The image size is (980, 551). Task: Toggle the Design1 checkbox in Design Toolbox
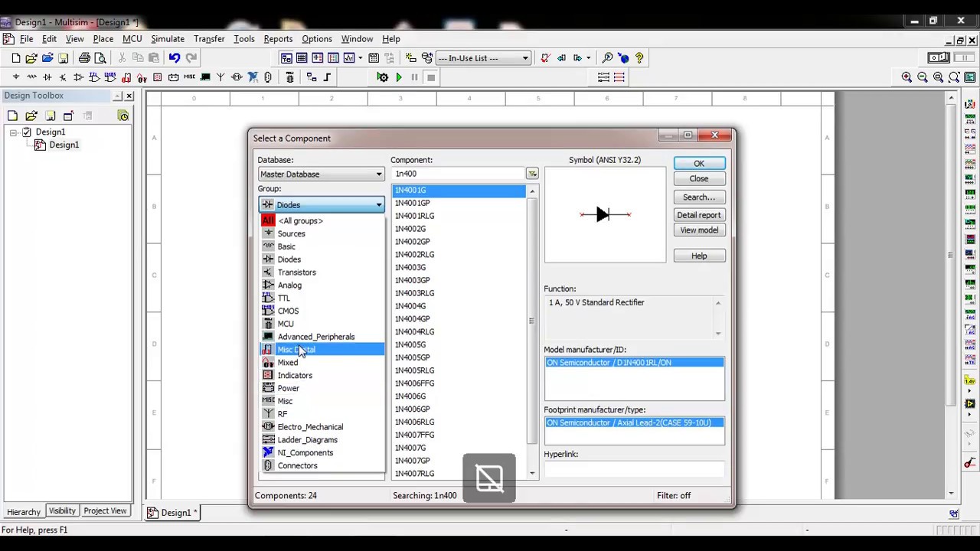[26, 132]
